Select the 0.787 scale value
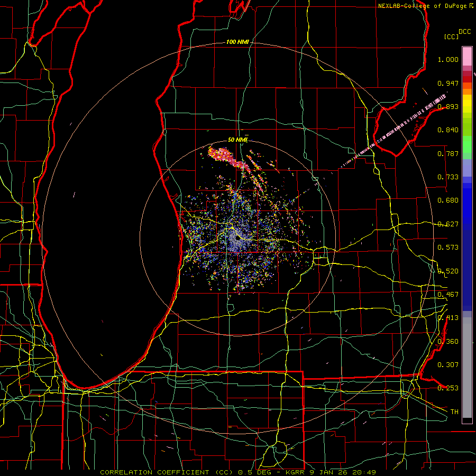 pos(448,153)
